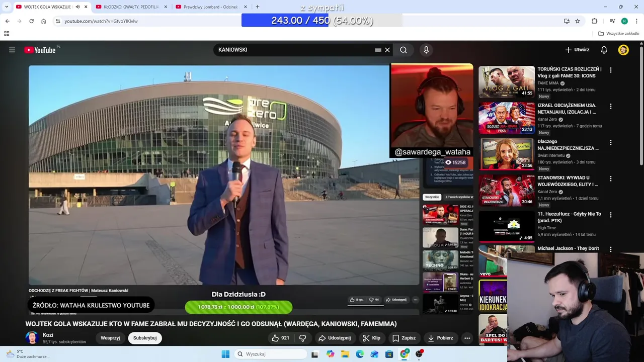This screenshot has height=362, width=644.
Task: Open options for IZRAEL OBCIĄŻENIEM USA video
Action: pos(611,107)
